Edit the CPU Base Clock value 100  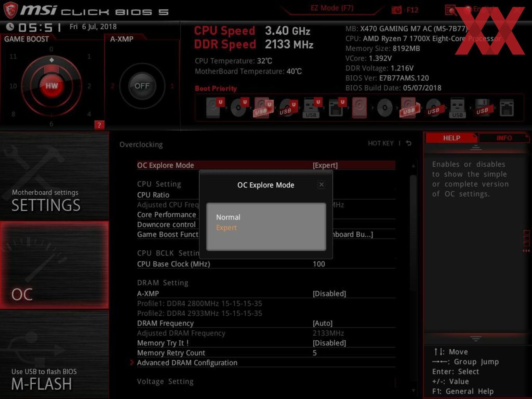[319, 264]
